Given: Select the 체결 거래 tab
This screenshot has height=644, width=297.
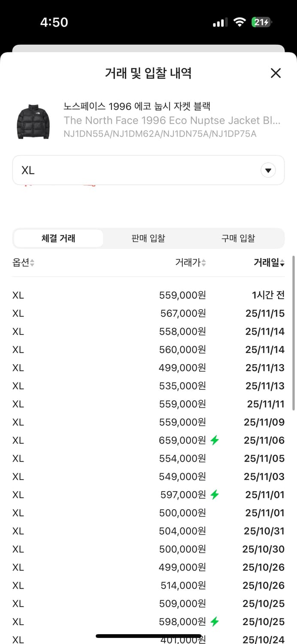Looking at the screenshot, I should (x=58, y=238).
